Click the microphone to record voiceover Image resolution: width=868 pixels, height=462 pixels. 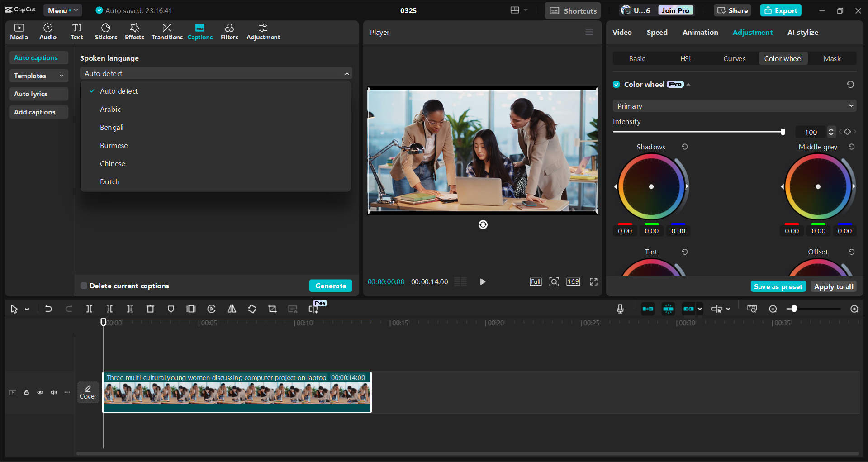click(620, 309)
